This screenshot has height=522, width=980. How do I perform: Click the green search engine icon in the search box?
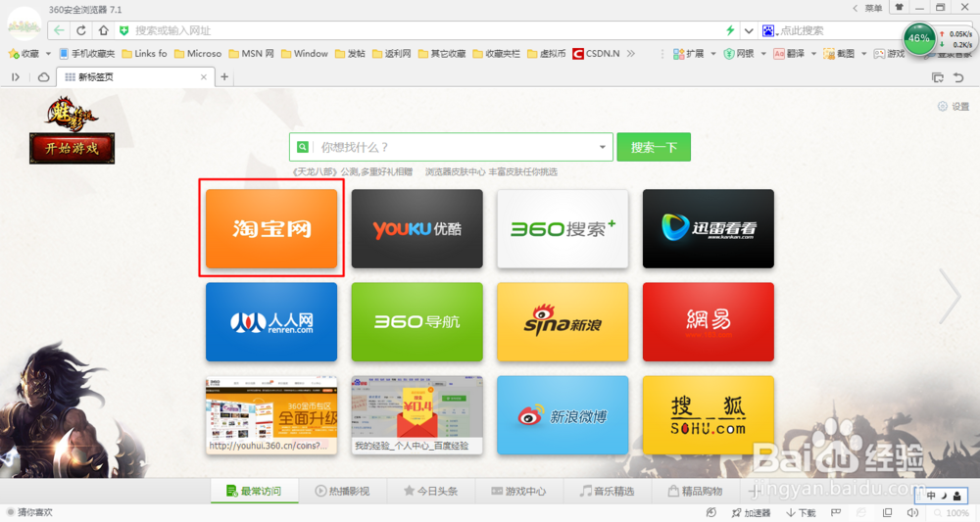point(303,147)
